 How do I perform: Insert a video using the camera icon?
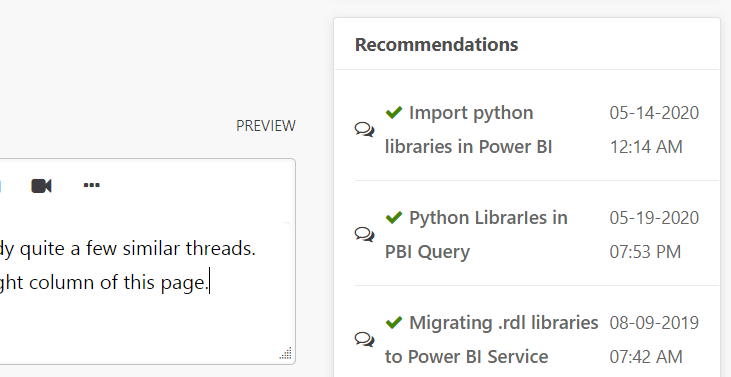[41, 185]
